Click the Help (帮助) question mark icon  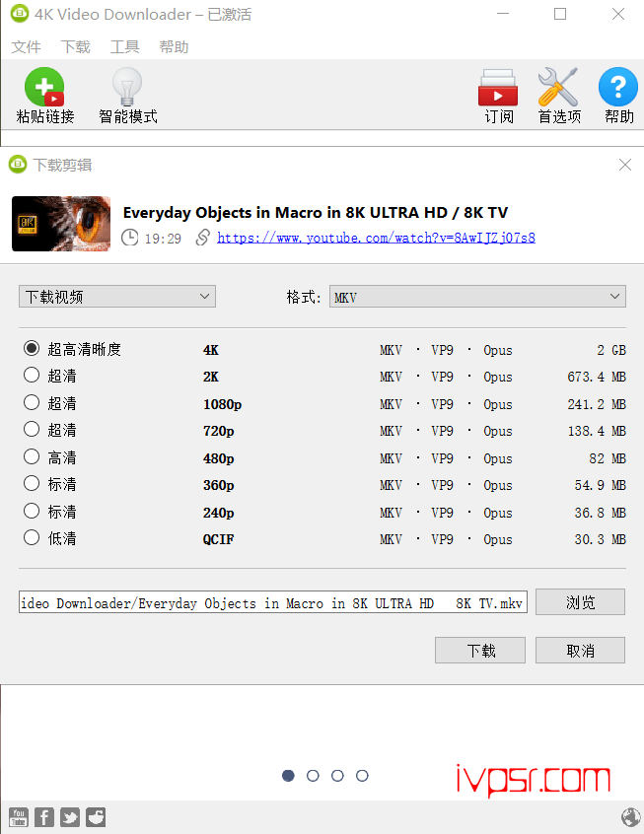618,87
